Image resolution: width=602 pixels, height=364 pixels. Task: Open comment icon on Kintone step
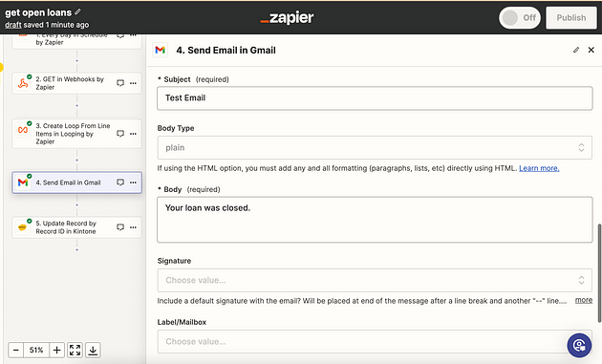(120, 227)
